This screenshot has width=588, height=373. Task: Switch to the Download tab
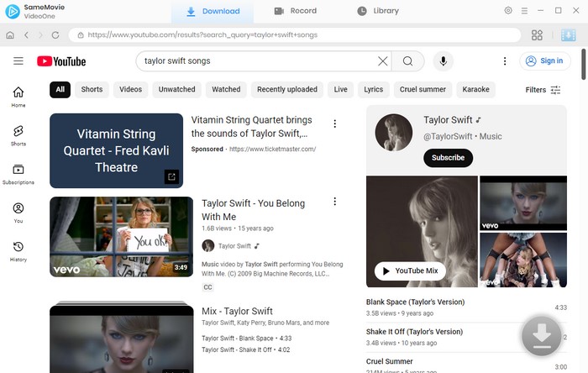tap(213, 11)
